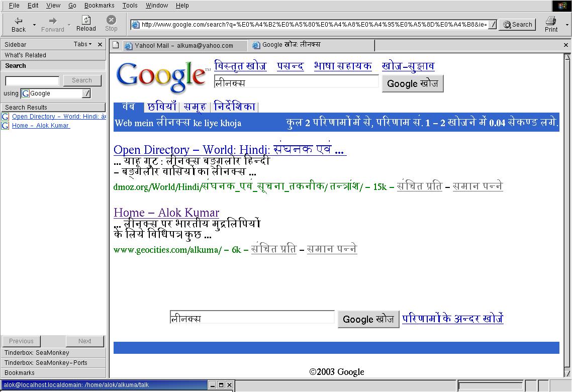This screenshot has height=392, width=572.
Task: Open the विस्तृत खोज advanced search link
Action: 240,66
